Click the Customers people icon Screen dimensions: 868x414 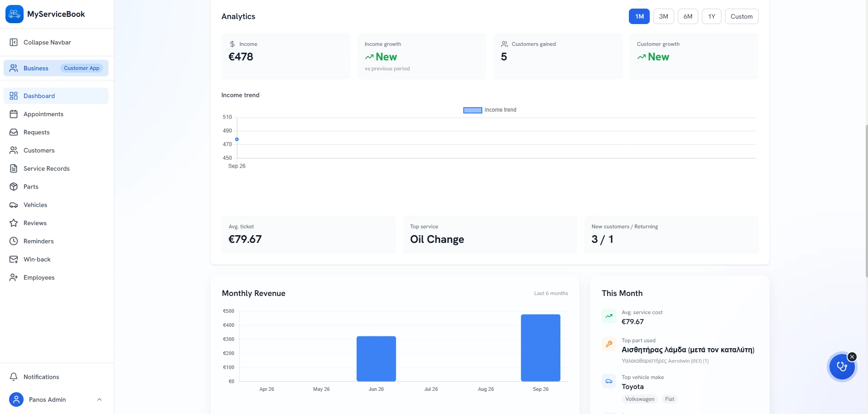click(x=14, y=150)
